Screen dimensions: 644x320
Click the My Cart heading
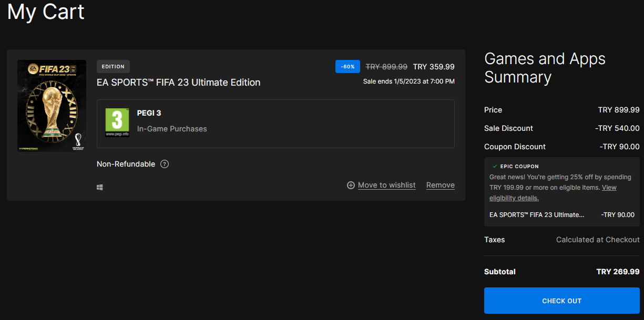(x=46, y=12)
